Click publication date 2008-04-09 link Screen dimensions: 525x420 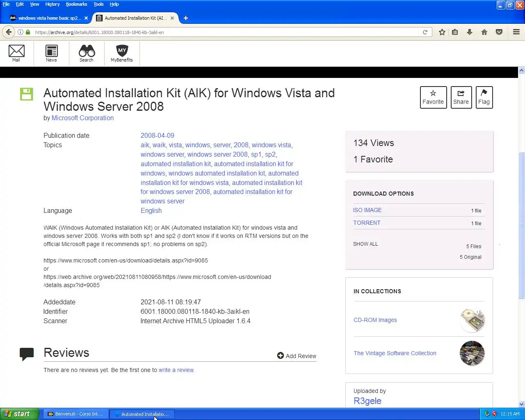pyautogui.click(x=157, y=135)
